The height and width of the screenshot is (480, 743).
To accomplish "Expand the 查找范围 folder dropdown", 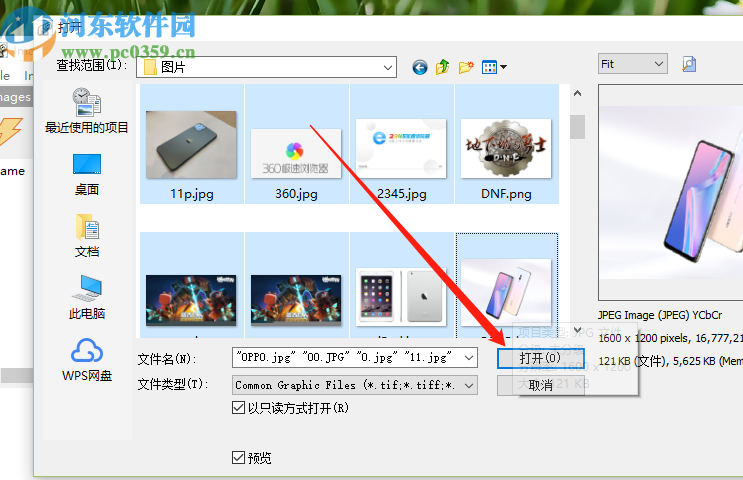I will click(388, 67).
